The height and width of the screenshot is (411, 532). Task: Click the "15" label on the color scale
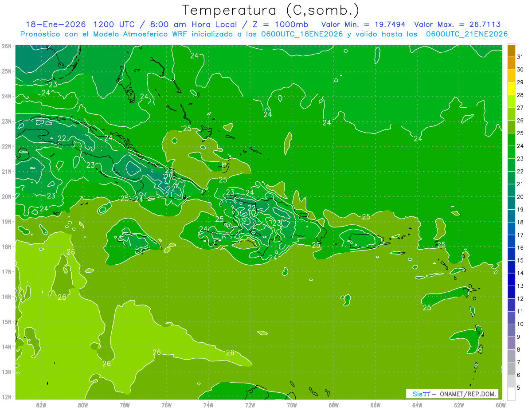(520, 261)
